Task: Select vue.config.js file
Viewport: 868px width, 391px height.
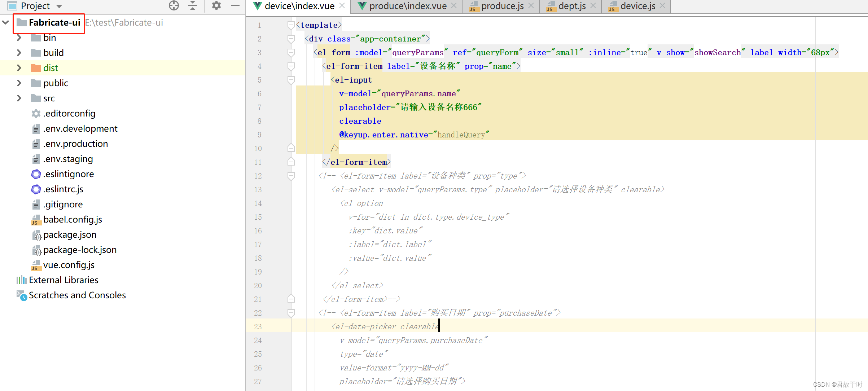Action: (69, 265)
